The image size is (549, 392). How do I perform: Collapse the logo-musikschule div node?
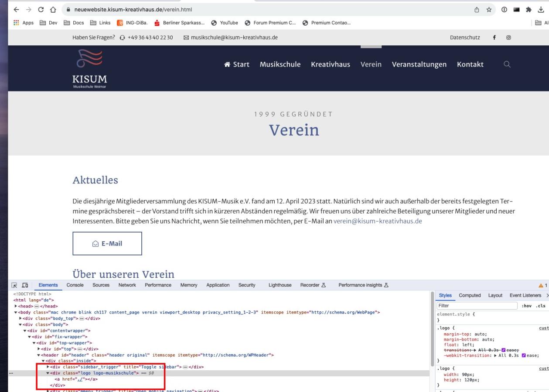tap(48, 373)
